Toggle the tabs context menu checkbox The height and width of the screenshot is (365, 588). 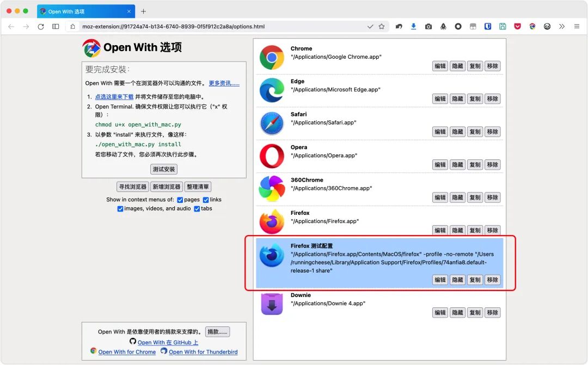tap(197, 209)
